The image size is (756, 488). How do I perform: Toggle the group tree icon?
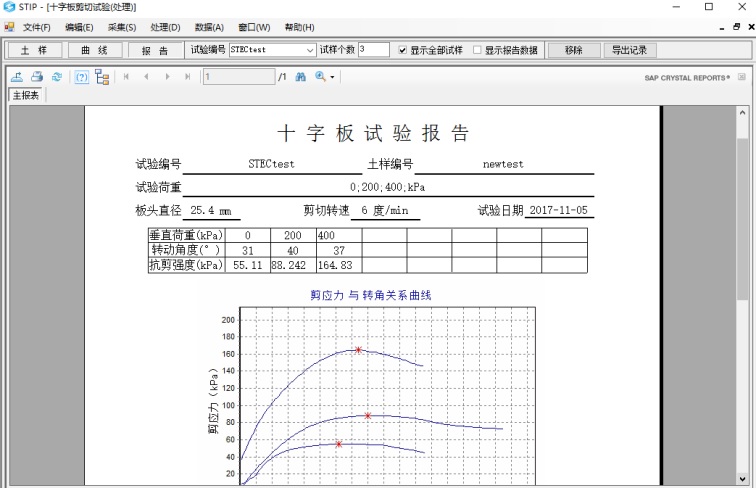coord(101,76)
